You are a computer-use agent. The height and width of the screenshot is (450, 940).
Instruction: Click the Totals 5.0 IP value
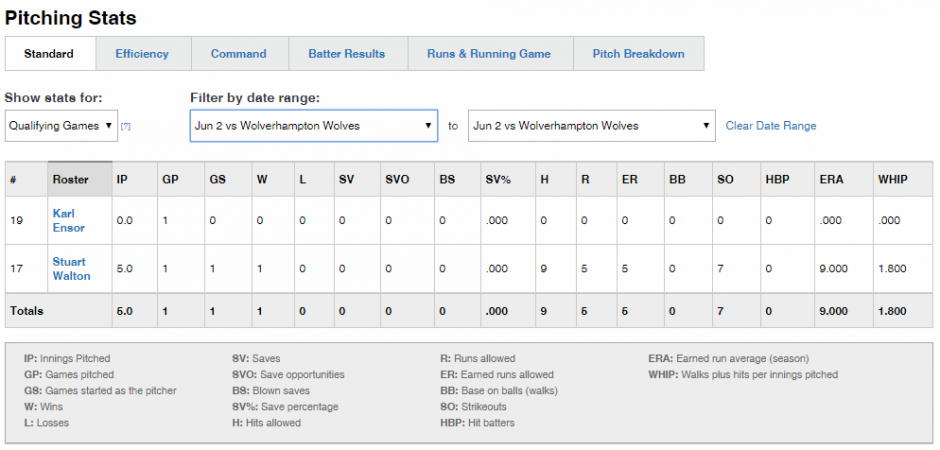click(x=125, y=312)
